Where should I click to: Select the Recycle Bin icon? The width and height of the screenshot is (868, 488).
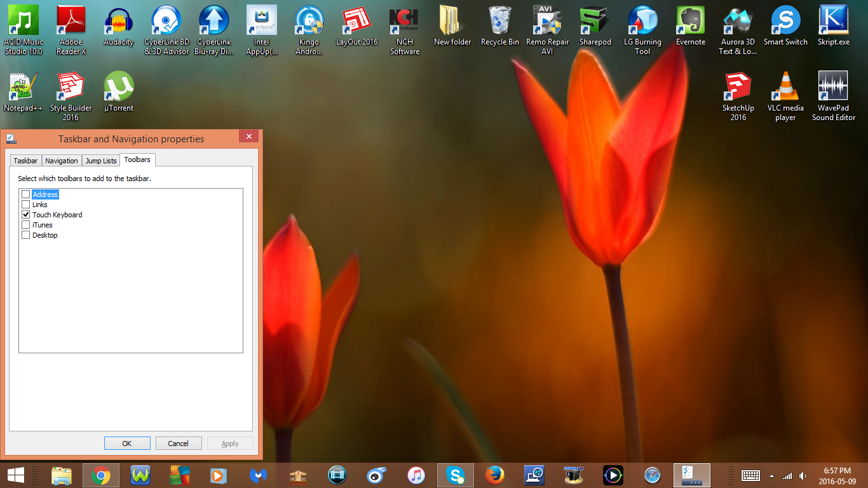(500, 25)
